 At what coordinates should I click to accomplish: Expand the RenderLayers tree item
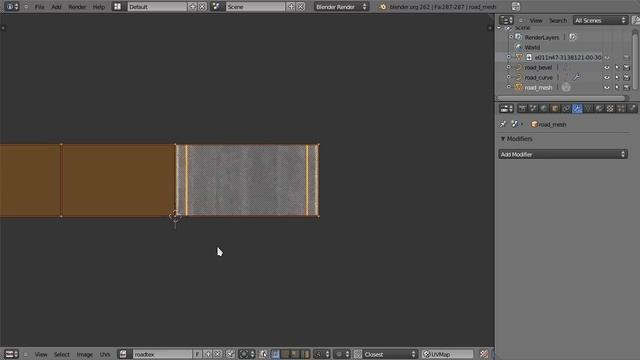click(511, 37)
